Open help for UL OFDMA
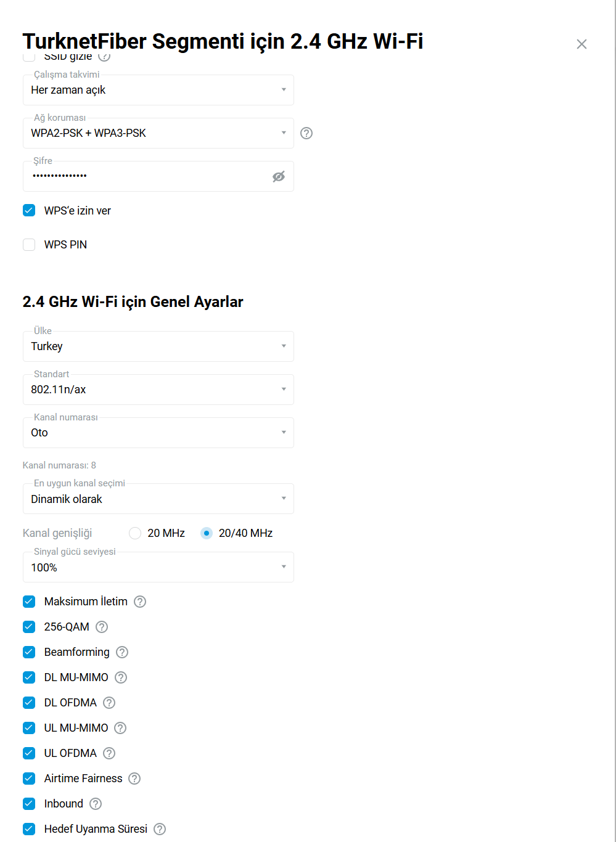 coord(109,753)
